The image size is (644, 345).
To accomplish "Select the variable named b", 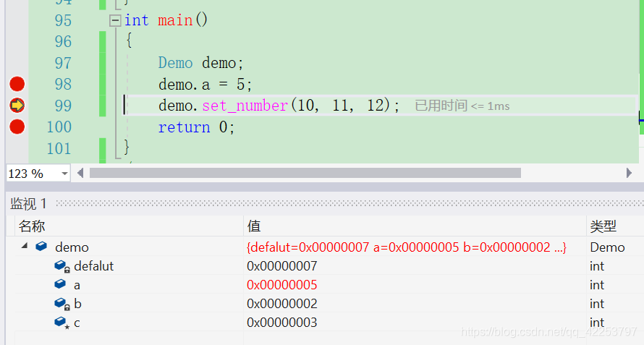I will [77, 304].
